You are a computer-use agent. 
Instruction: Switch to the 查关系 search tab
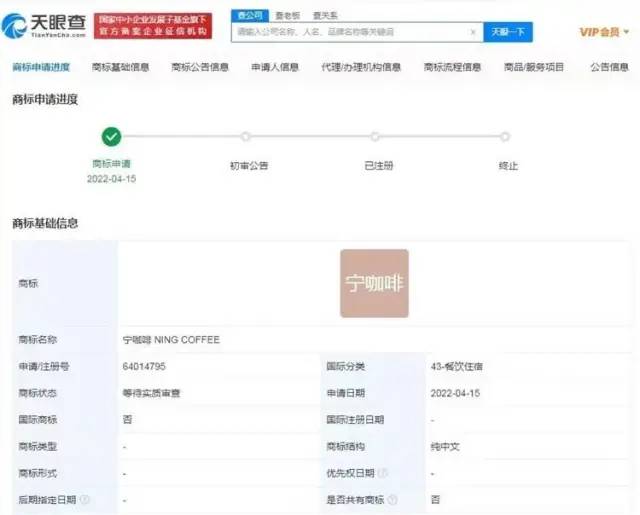pyautogui.click(x=325, y=15)
